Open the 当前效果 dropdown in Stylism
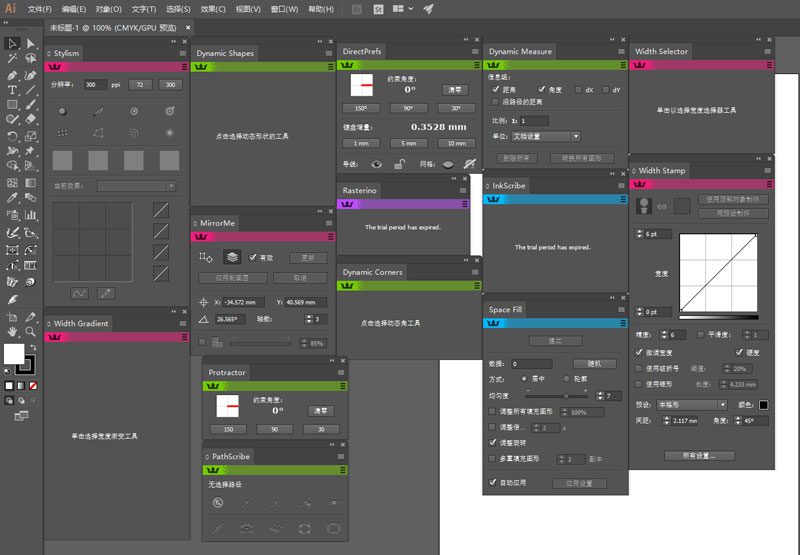 click(x=137, y=186)
